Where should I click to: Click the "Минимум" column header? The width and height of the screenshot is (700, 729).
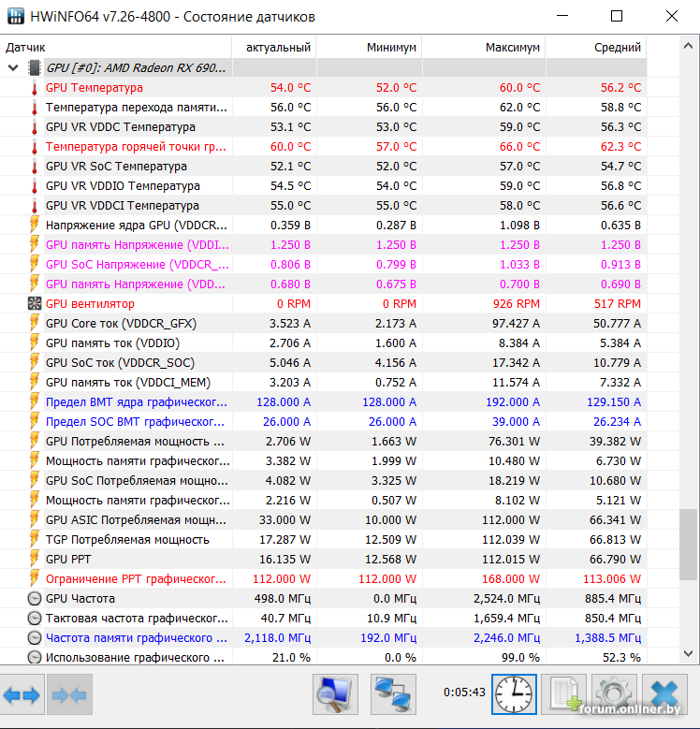(390, 47)
